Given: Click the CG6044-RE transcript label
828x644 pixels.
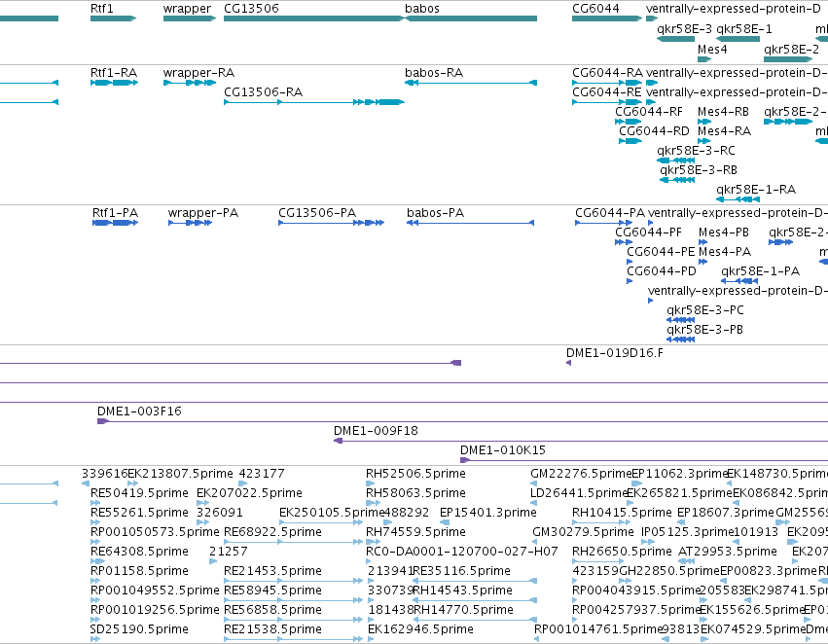Looking at the screenshot, I should tap(607, 92).
